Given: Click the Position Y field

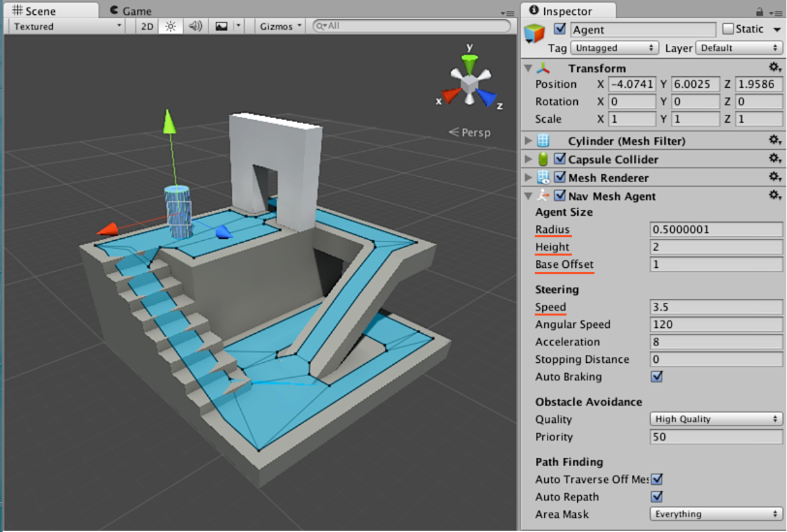Looking at the screenshot, I should (x=695, y=85).
